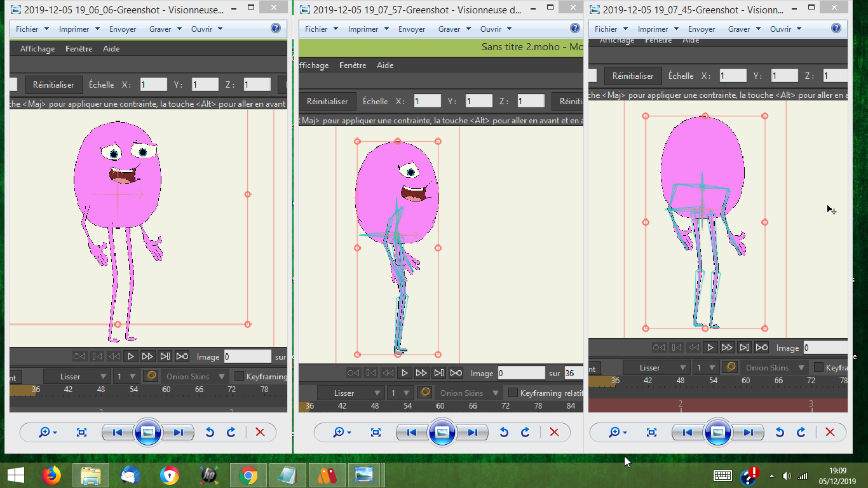
Task: Open help in 19_07_57 viewer window
Action: [x=575, y=29]
